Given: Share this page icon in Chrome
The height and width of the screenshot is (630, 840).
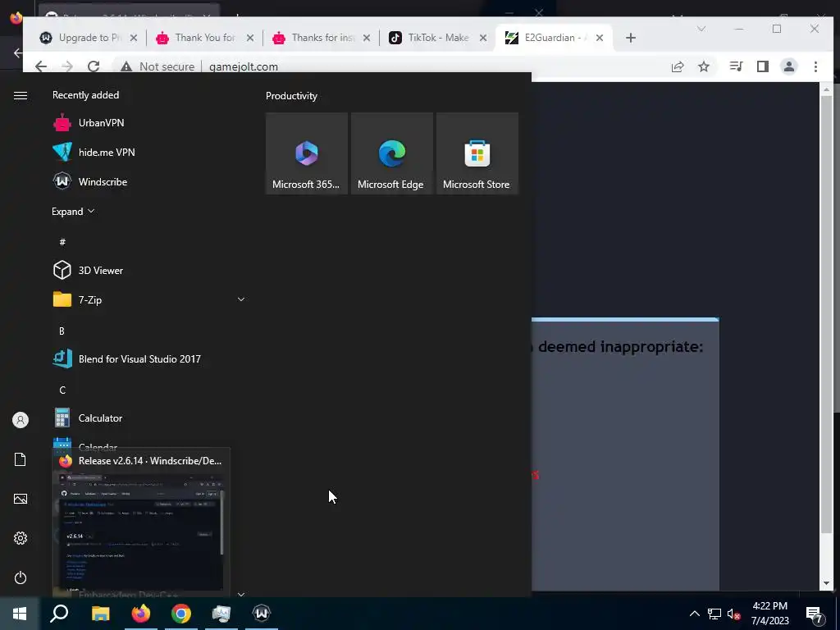Looking at the screenshot, I should click(677, 66).
